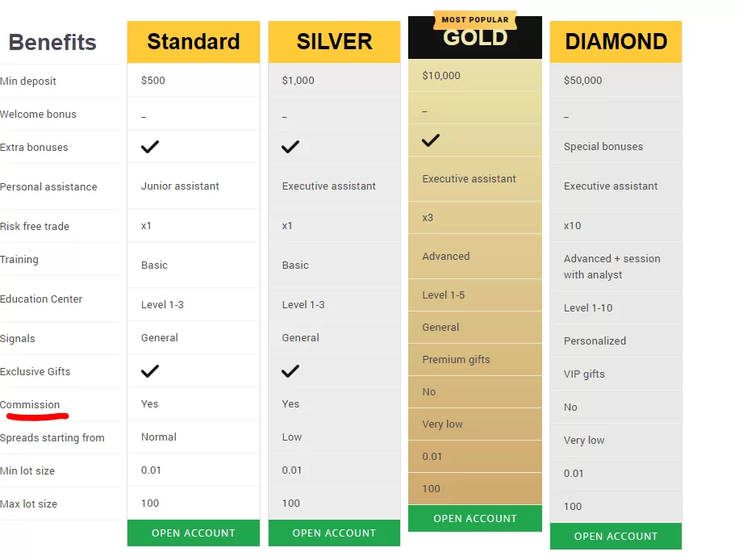Open account under the Standard plan
This screenshot has height=560, width=743.
pyautogui.click(x=194, y=533)
